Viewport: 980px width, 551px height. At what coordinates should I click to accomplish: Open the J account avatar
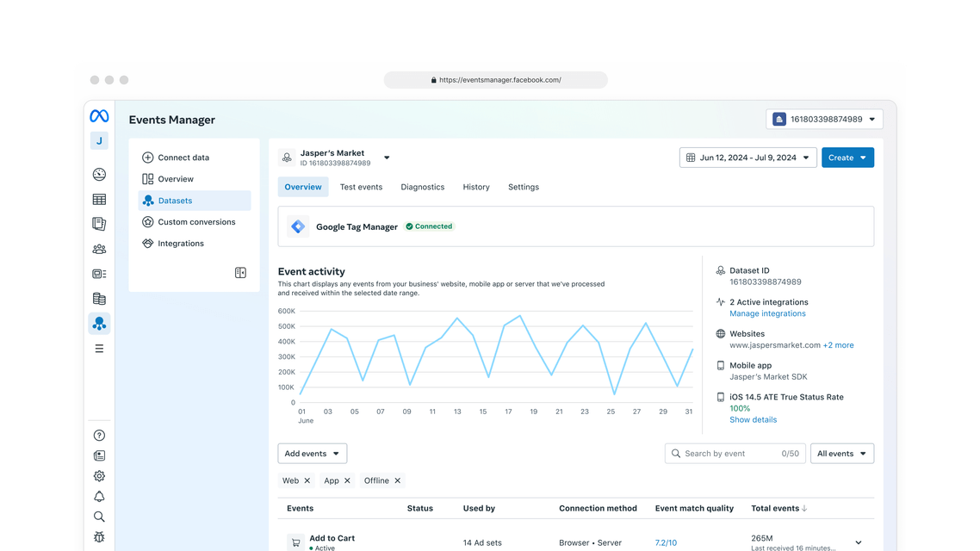pos(99,140)
